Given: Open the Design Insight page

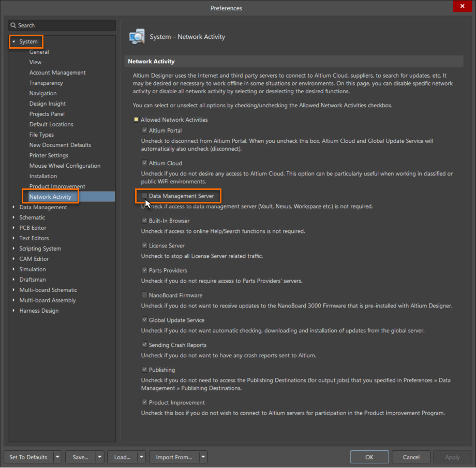Looking at the screenshot, I should coord(48,104).
